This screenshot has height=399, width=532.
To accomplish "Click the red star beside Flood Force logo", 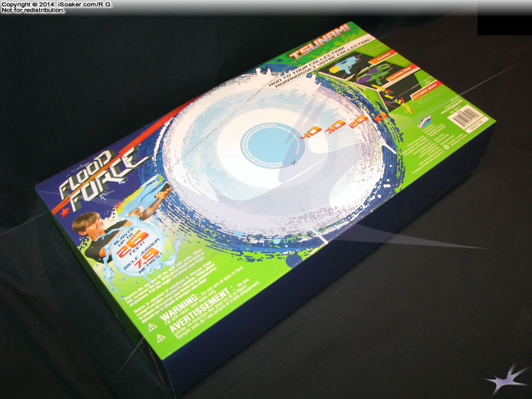I will pyautogui.click(x=65, y=212).
